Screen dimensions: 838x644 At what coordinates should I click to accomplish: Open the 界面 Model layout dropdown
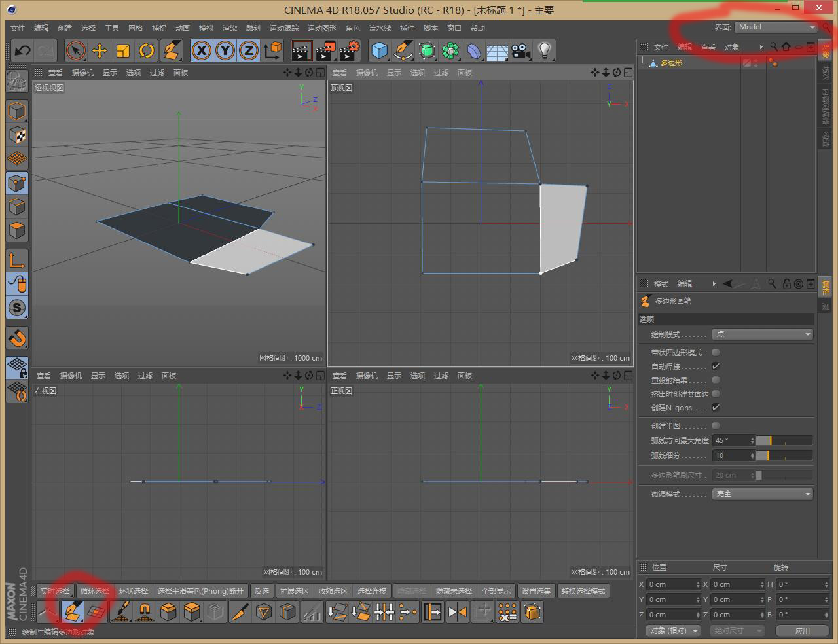click(776, 27)
